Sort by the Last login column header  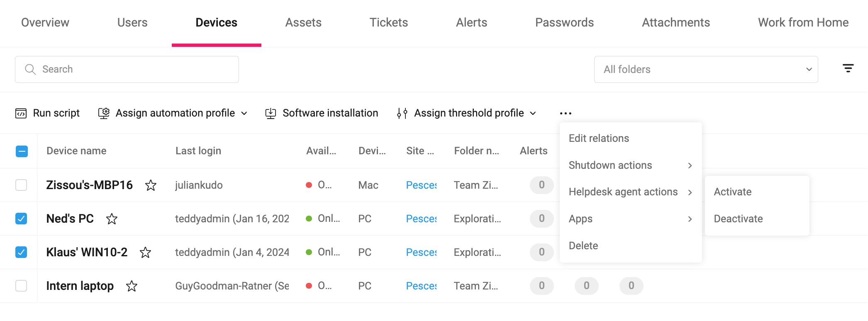pyautogui.click(x=198, y=151)
